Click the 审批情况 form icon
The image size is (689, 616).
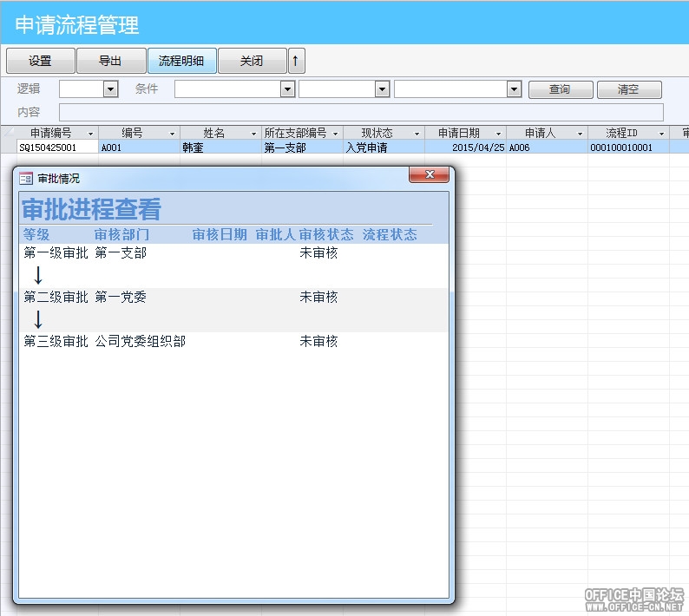click(26, 179)
